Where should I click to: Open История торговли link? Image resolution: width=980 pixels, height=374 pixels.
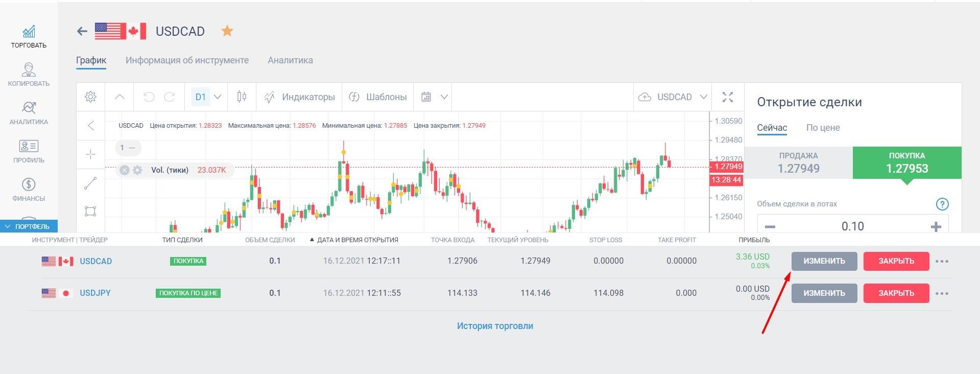tap(495, 326)
